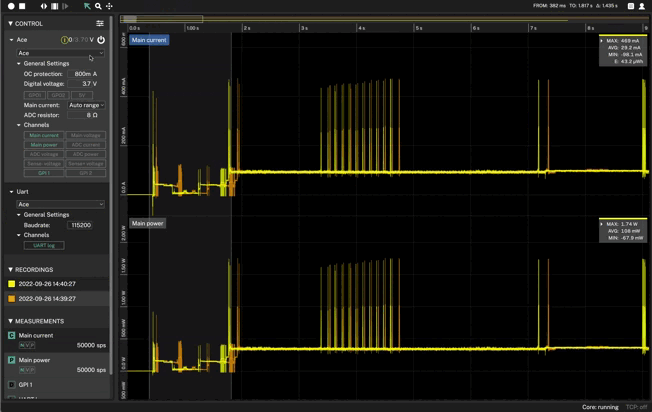Click the yellow swatch of recording 14:40:27
Viewport: 652px width, 412px height.
[x=12, y=284]
